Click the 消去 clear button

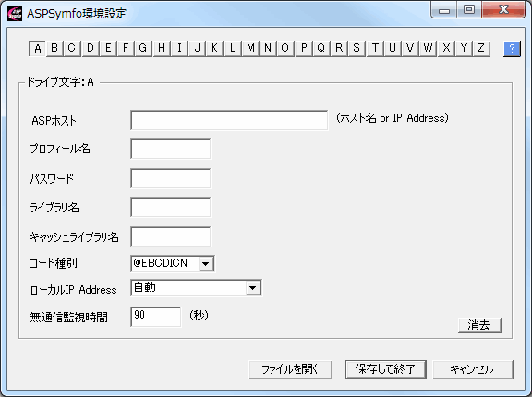(x=479, y=325)
